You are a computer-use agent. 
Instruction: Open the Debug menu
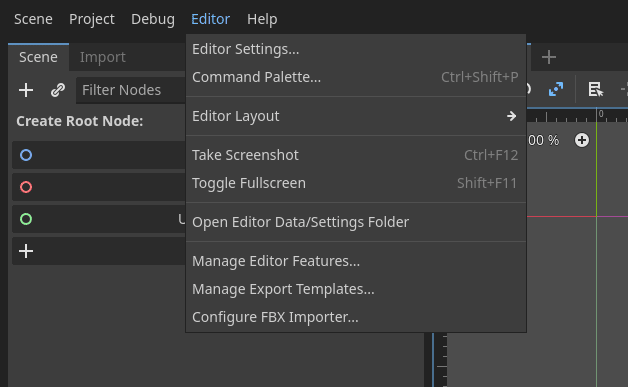(x=153, y=19)
